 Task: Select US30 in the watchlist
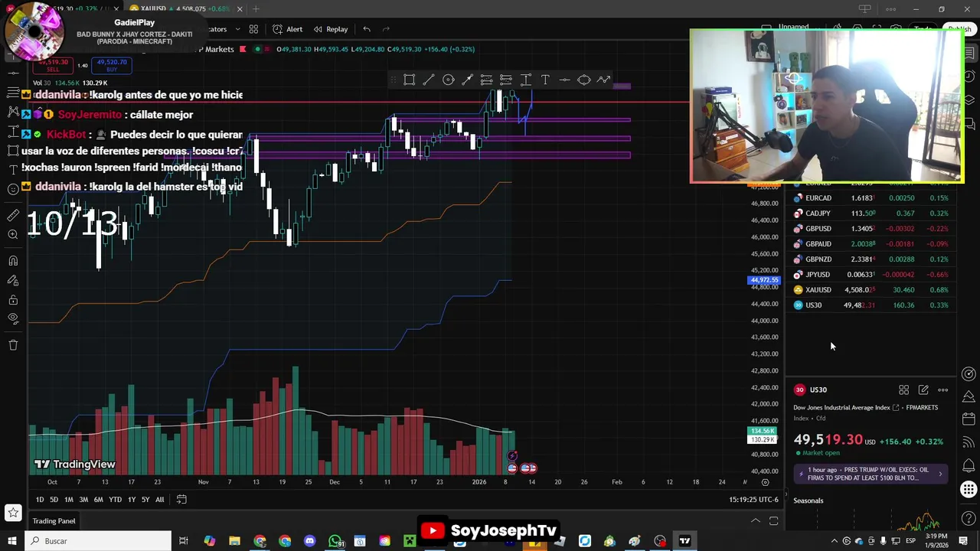pos(871,305)
